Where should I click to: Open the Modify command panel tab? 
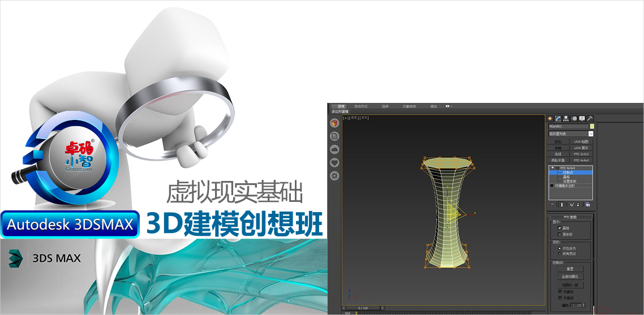click(x=558, y=118)
